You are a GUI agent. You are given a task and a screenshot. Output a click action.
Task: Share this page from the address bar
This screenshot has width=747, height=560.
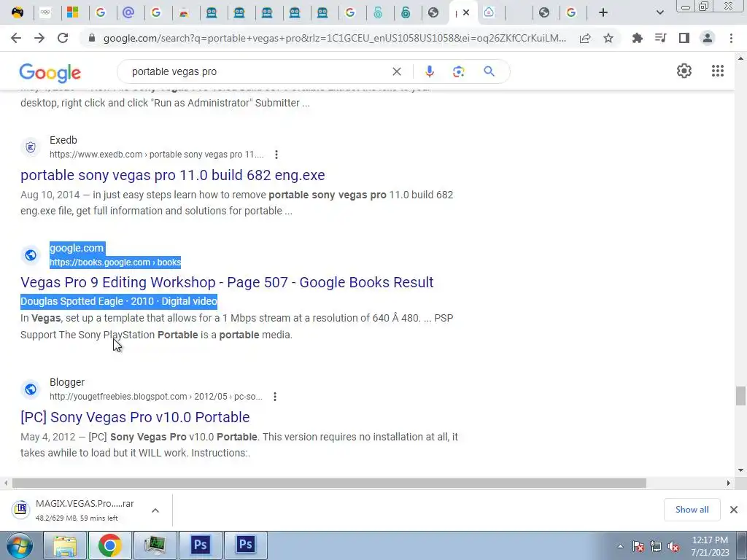click(x=585, y=38)
